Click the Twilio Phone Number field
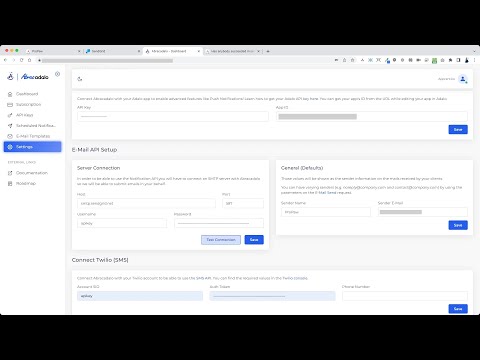Image resolution: width=480 pixels, height=360 pixels. tap(405, 296)
